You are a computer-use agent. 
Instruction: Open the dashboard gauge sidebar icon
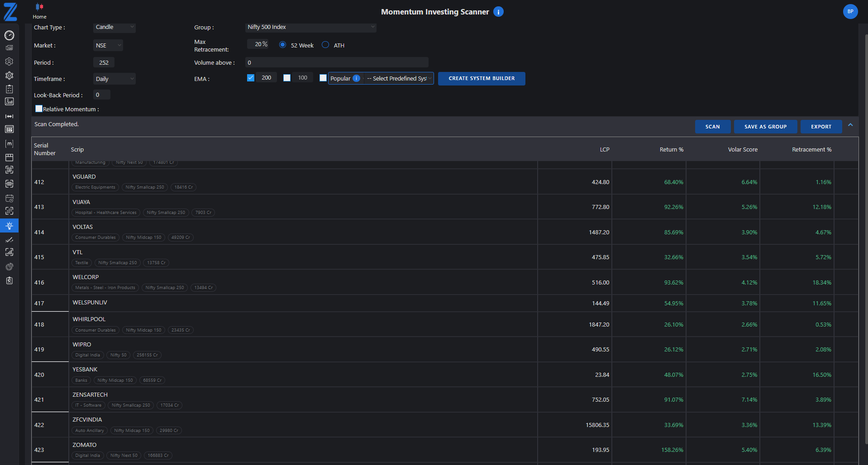9,35
